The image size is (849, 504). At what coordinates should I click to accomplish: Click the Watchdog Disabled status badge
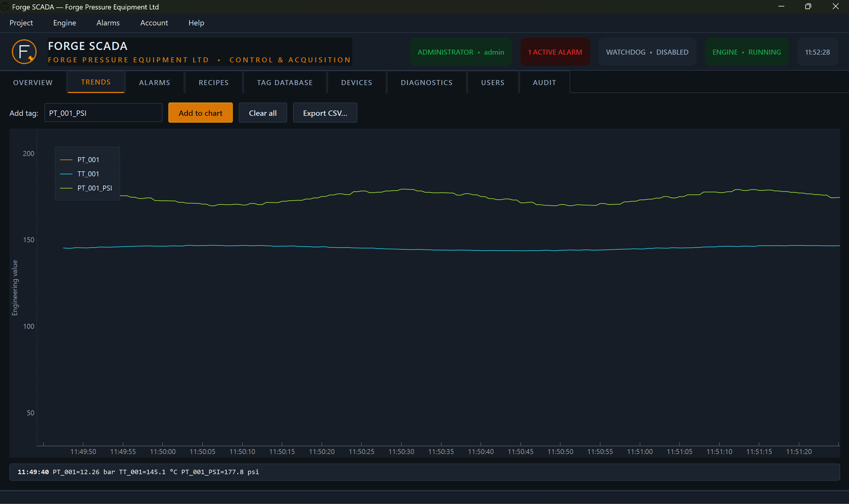pos(647,52)
